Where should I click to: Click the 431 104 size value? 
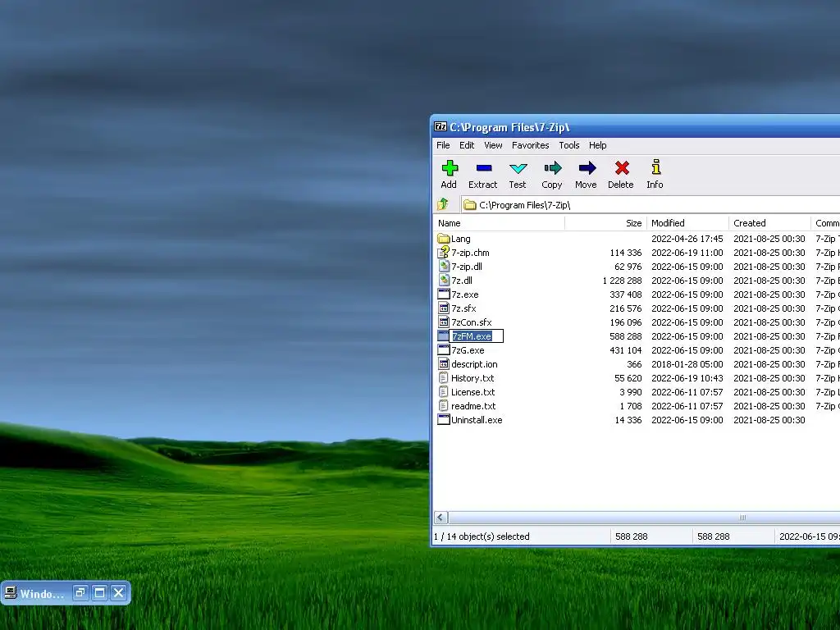(625, 349)
